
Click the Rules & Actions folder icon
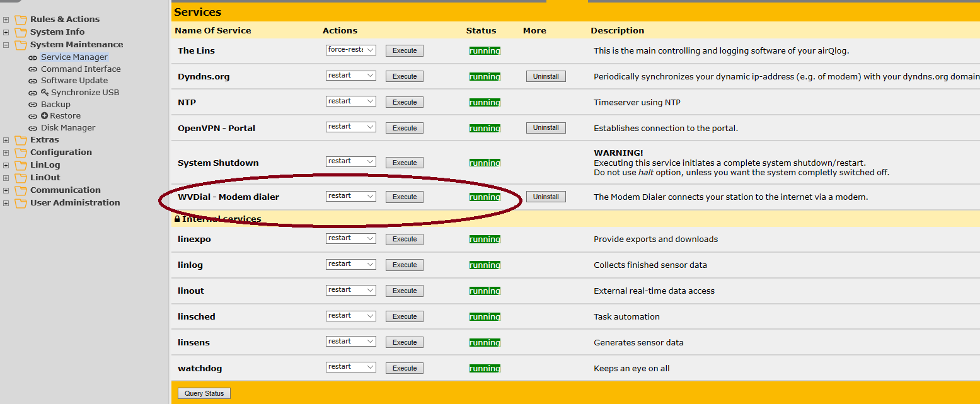[21, 20]
